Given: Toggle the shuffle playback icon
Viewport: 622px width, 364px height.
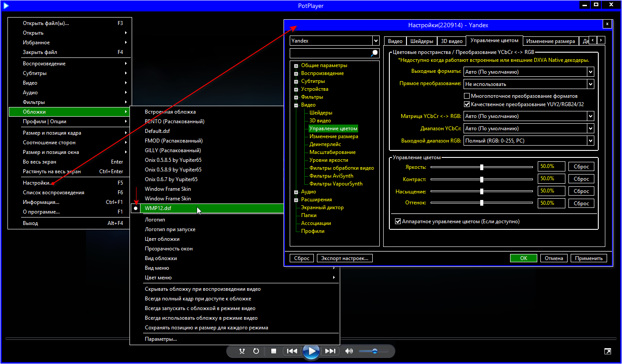Looking at the screenshot, I should 242,351.
